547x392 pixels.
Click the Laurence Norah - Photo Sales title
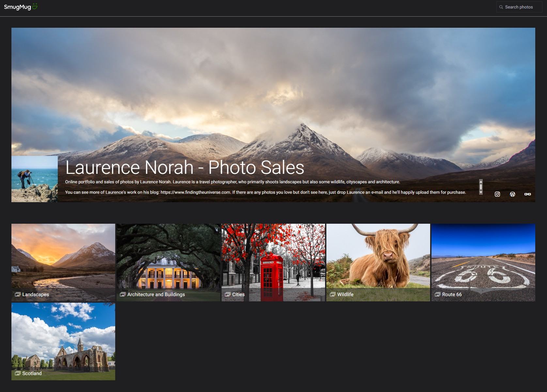point(185,168)
